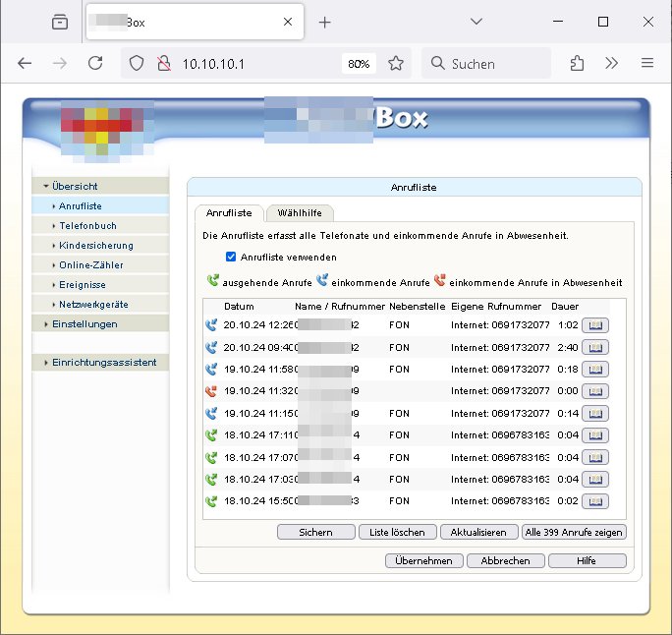Click phonebook icon for 18.10.24 15:50 call
This screenshot has width=672, height=635.
[594, 500]
